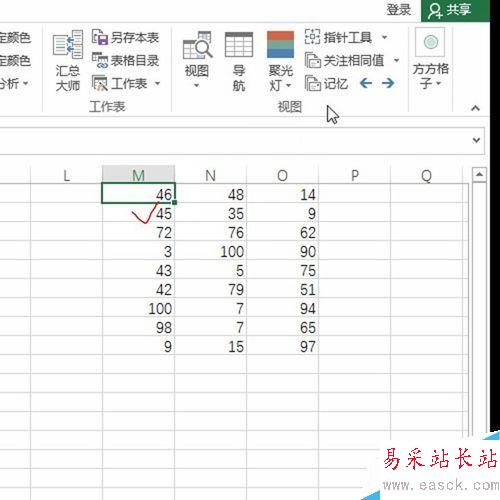Click the 另存本表 save sheet button
Screen dimensions: 500x500
(x=125, y=37)
